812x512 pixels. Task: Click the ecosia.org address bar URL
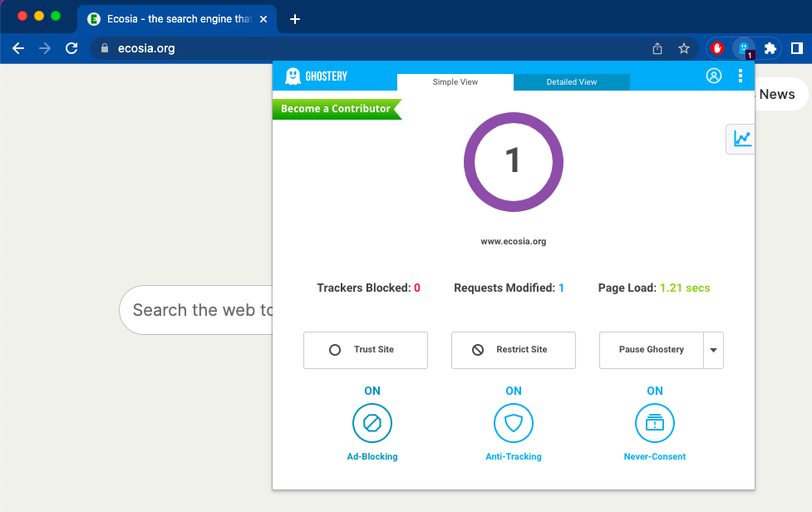coord(146,48)
